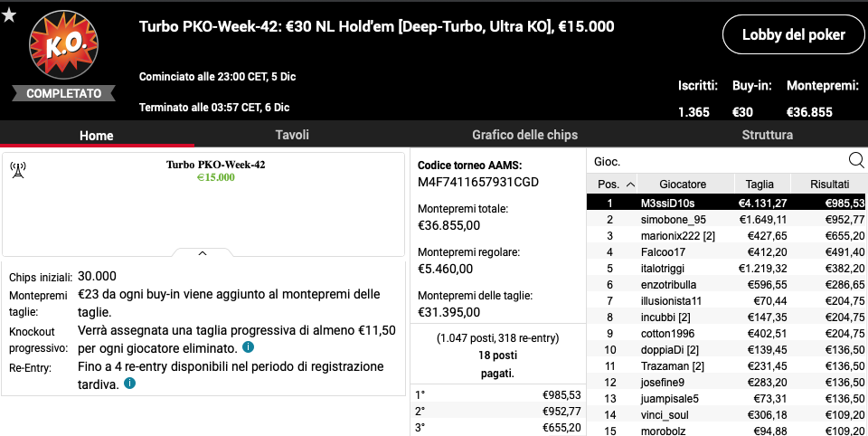Click the player search magnifier icon

tap(856, 161)
